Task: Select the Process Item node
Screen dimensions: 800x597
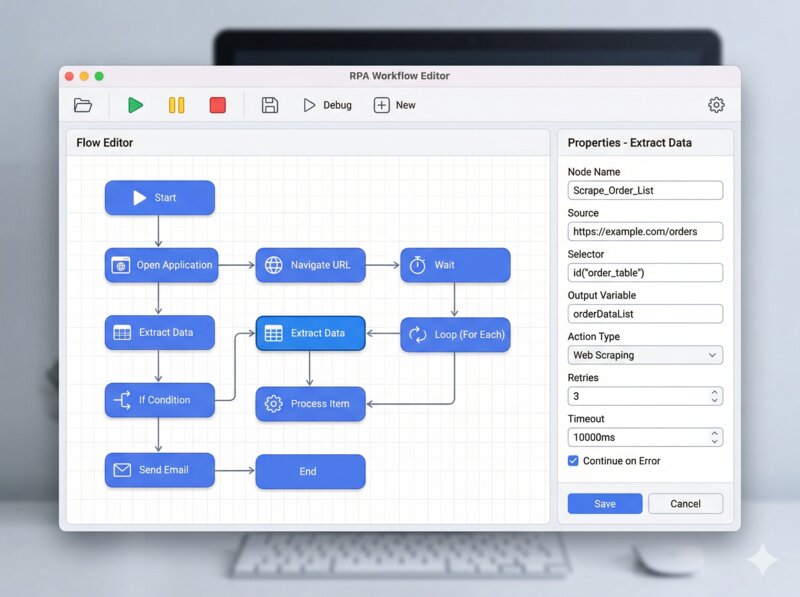Action: click(310, 404)
